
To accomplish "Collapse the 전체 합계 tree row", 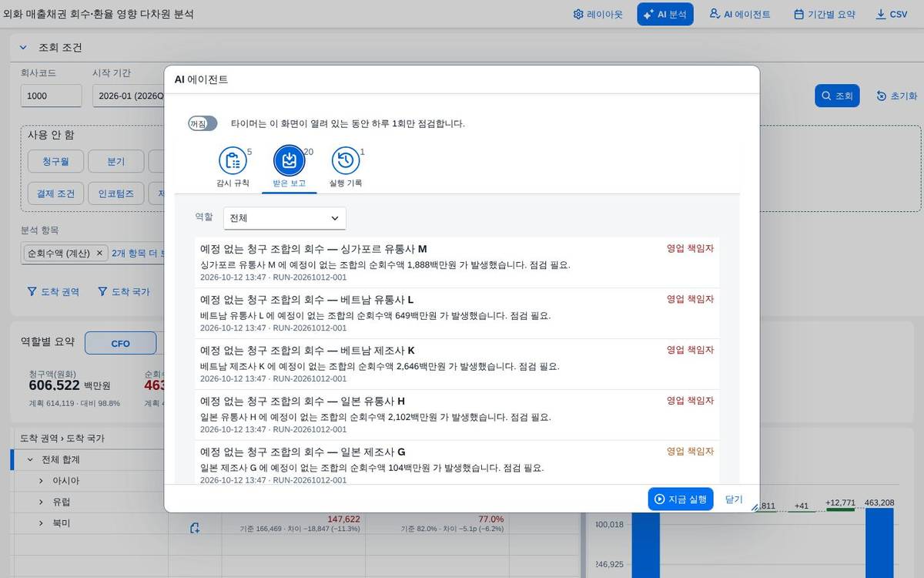I will point(30,459).
